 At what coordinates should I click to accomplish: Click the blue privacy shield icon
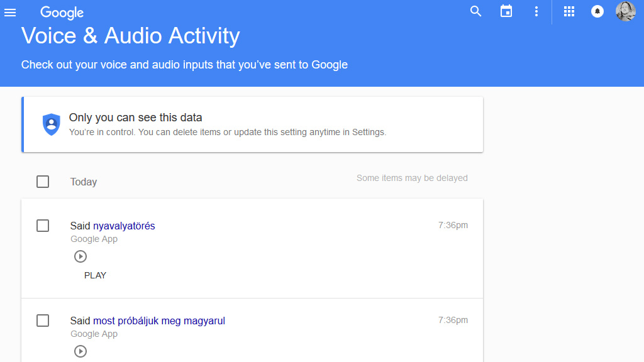coord(51,124)
